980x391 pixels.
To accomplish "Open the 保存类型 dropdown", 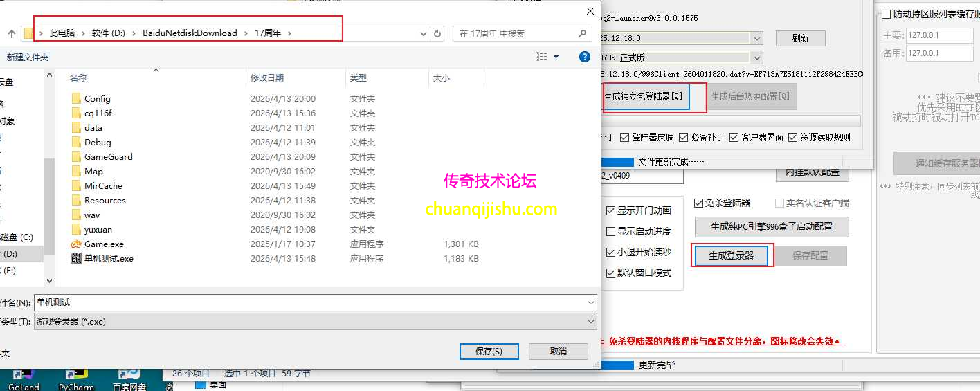I will (590, 321).
